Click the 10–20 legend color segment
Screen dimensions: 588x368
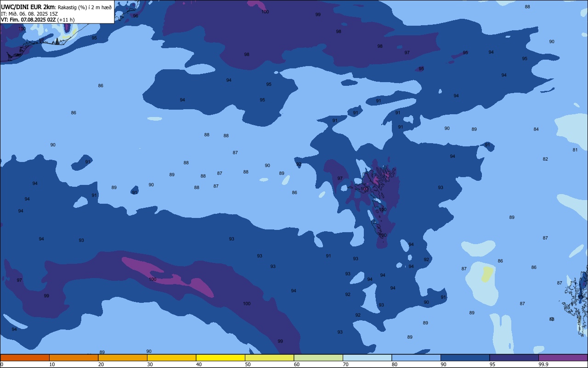[x=73, y=357]
